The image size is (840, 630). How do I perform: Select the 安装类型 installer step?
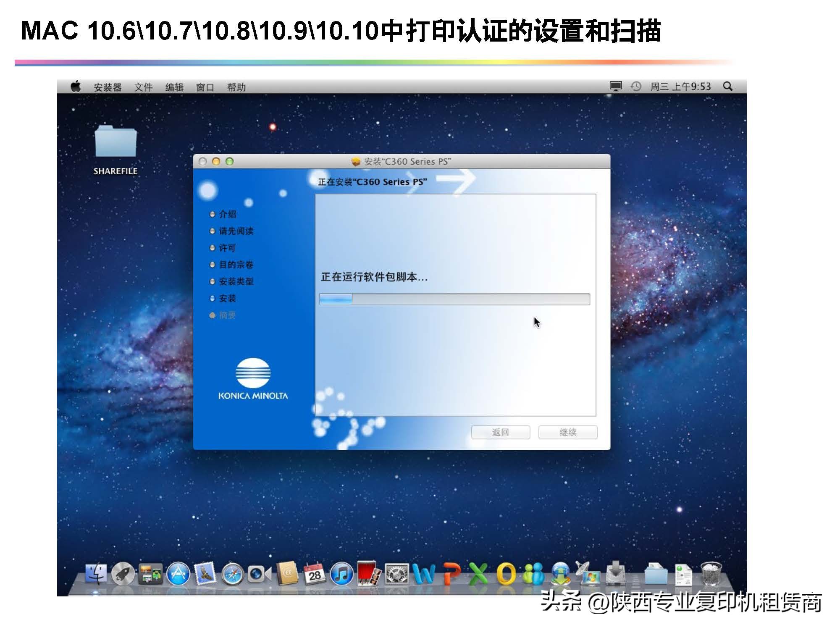tap(237, 282)
